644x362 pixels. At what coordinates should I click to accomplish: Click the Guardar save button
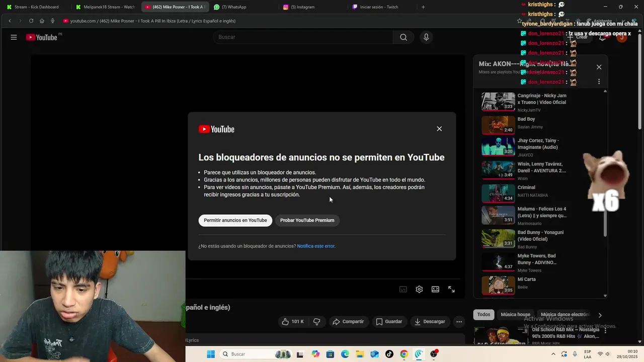tap(389, 321)
